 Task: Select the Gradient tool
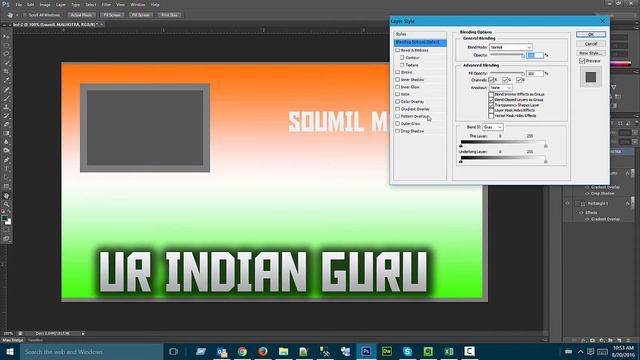(6, 133)
